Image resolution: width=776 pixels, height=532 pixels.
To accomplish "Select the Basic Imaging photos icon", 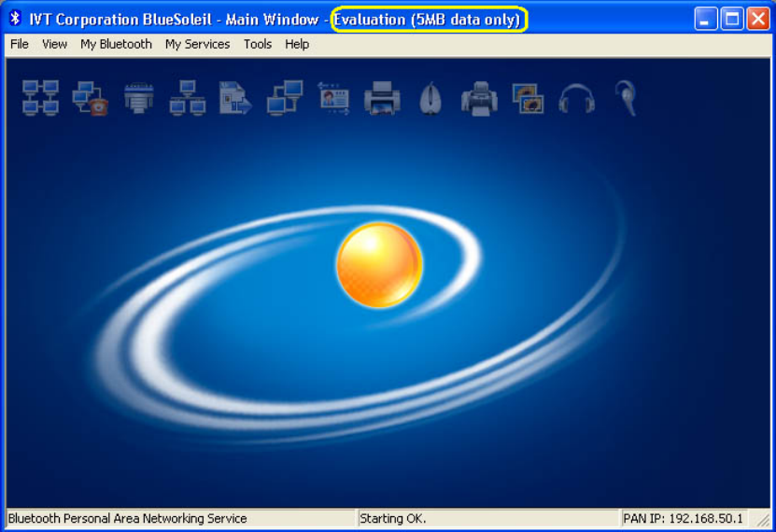I will [x=528, y=98].
